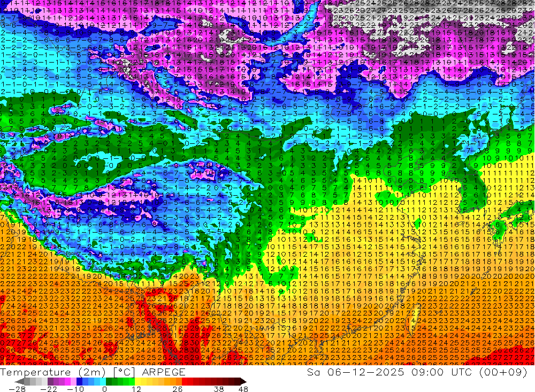Viewport: 535px width, 392px height.
Task: Click the bright yellow swatch above '12'
Action: pyautogui.click(x=137, y=381)
